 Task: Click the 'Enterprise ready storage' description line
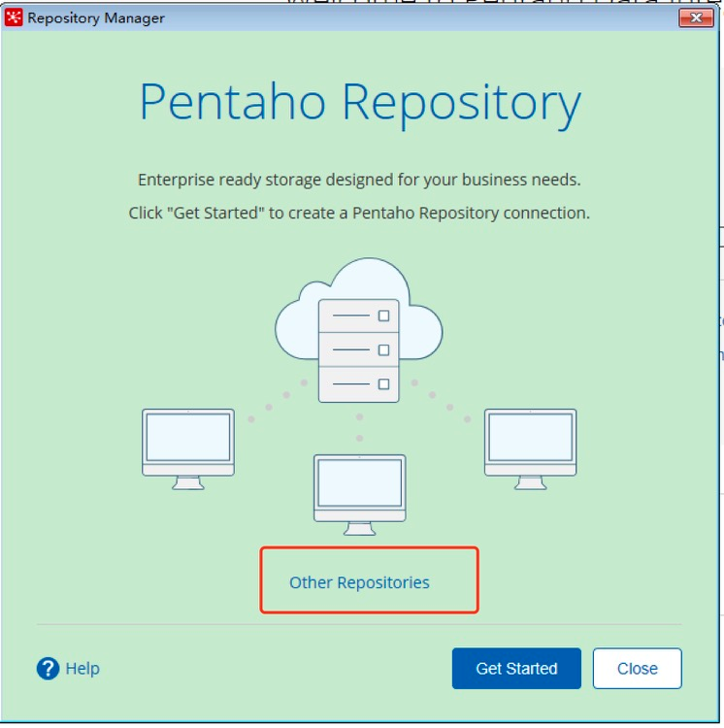tap(359, 180)
